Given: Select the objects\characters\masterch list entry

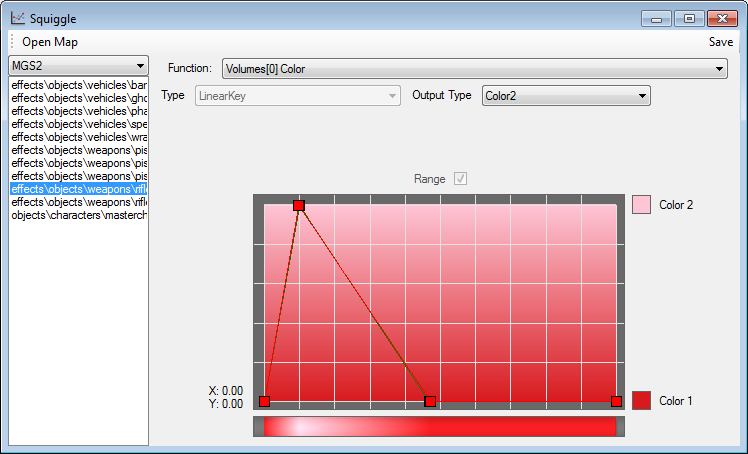Looking at the screenshot, I should (x=79, y=215).
